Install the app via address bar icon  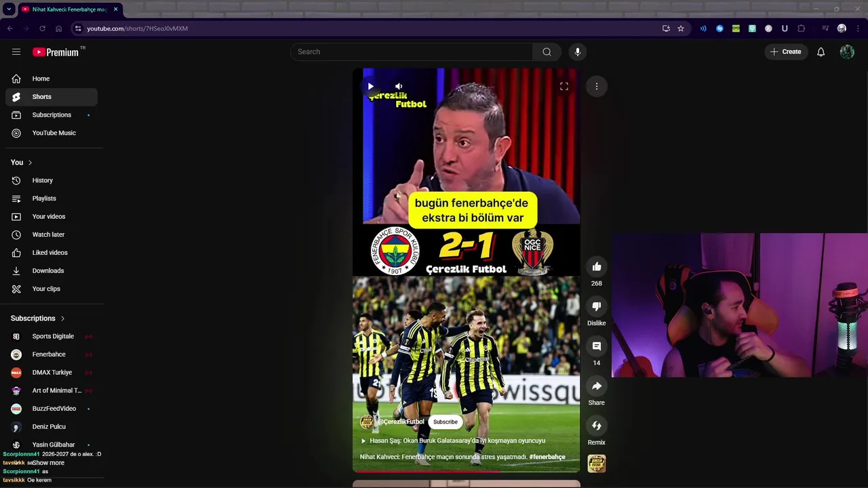coord(666,28)
